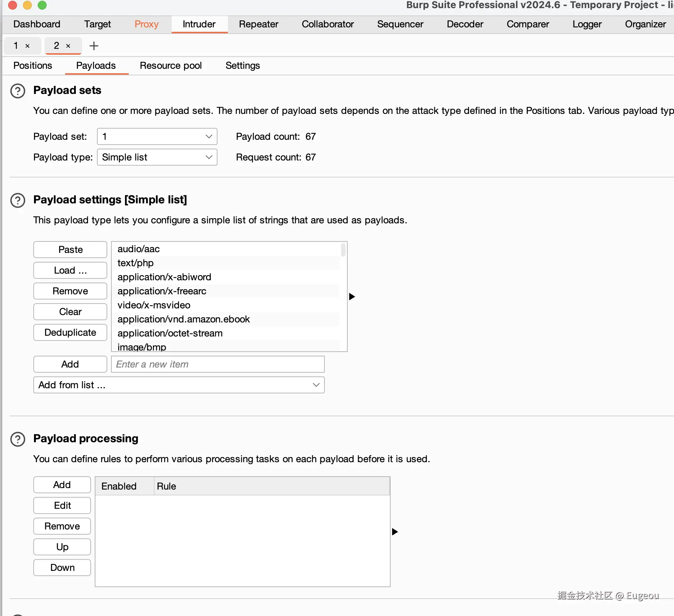
Task: Open Payload processing help icon
Action: pos(18,439)
